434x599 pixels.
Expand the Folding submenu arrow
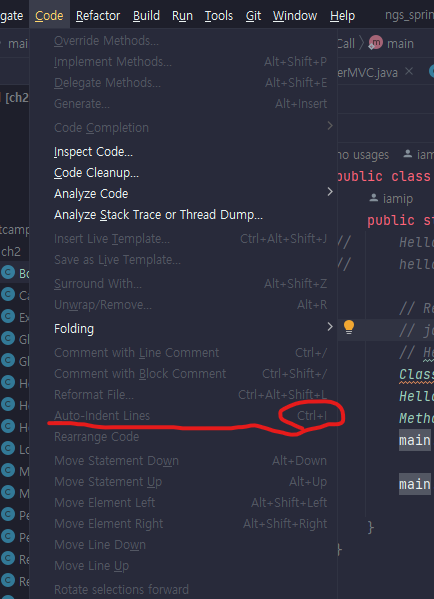coord(330,327)
